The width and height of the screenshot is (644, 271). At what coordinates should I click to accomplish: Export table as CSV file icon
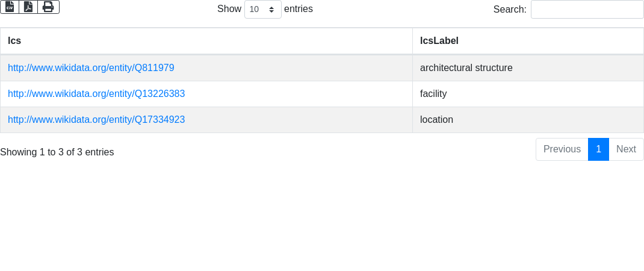(x=10, y=7)
